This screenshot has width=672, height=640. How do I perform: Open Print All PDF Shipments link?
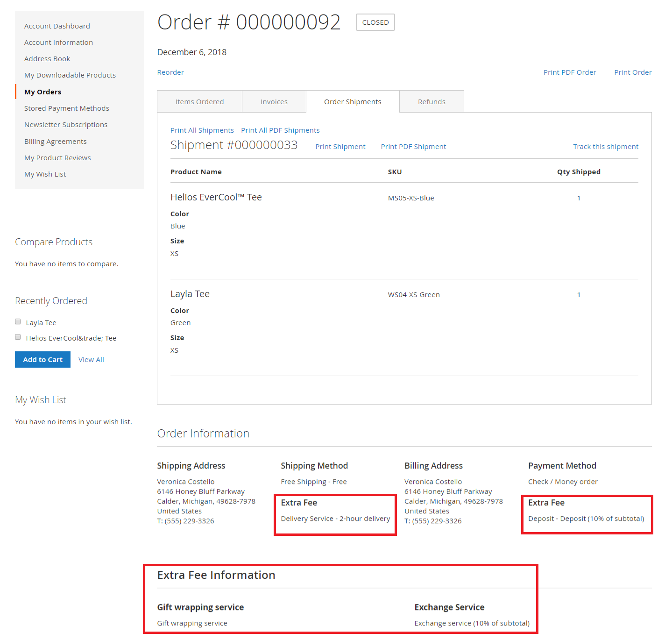(x=280, y=130)
